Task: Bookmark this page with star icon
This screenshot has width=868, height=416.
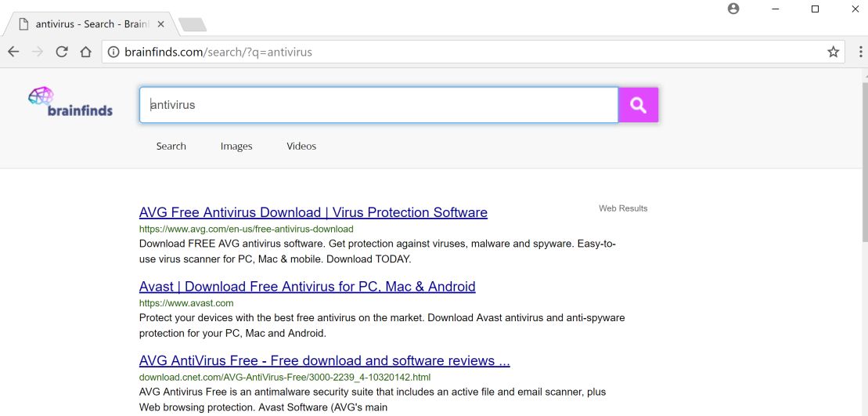Action: pos(833,52)
